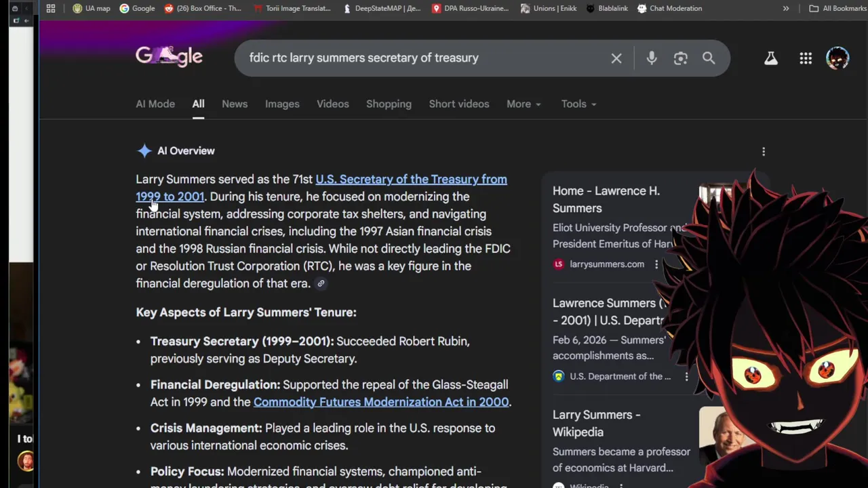This screenshot has height=488, width=868.
Task: Open the DPA Russo-Ukraine bookmark
Action: click(x=470, y=9)
